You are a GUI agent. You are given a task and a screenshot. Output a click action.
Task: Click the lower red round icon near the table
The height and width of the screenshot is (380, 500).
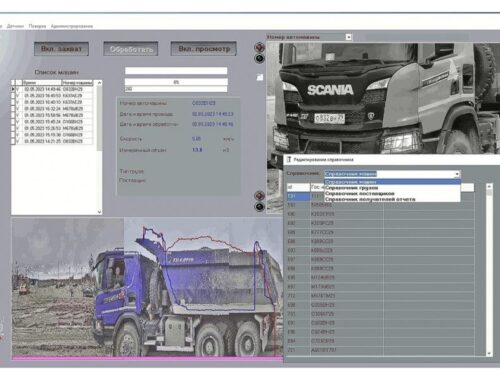[260, 195]
